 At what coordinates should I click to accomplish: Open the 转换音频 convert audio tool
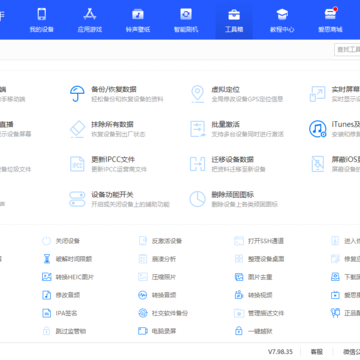pyautogui.click(x=157, y=295)
